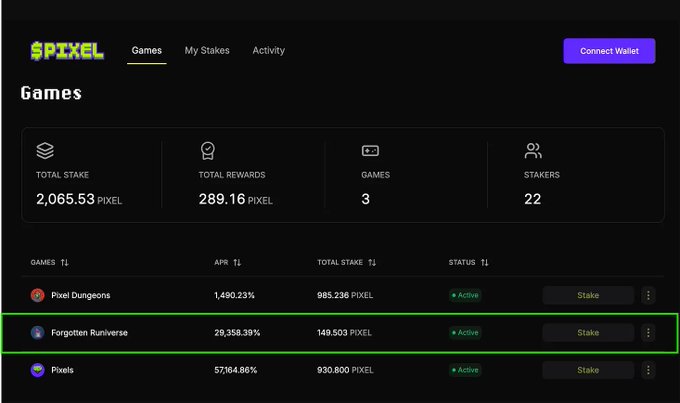Click the TOTAL REWARDS label
This screenshot has height=403, width=680.
pyautogui.click(x=232, y=175)
